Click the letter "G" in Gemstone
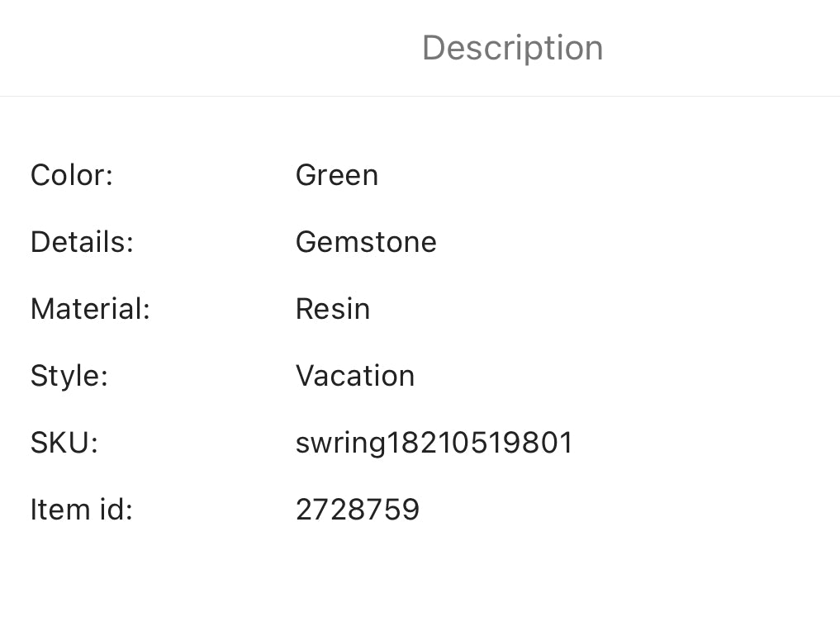The image size is (840, 617). click(x=306, y=242)
